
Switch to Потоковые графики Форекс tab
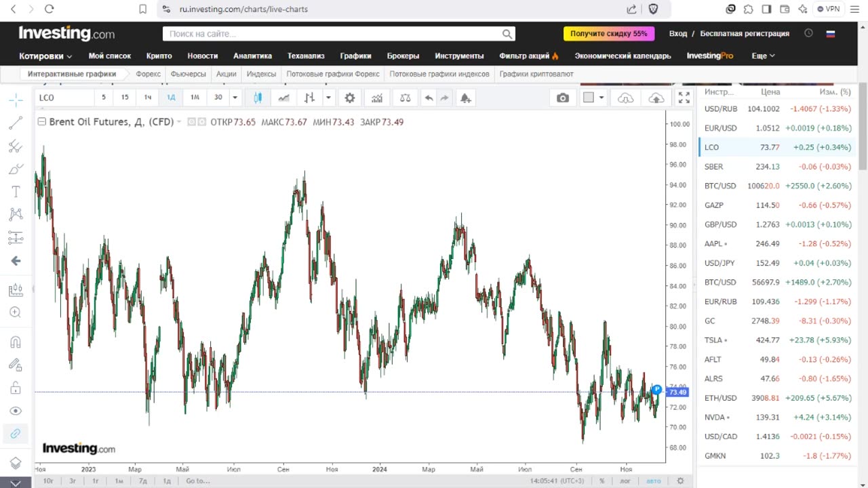point(332,74)
